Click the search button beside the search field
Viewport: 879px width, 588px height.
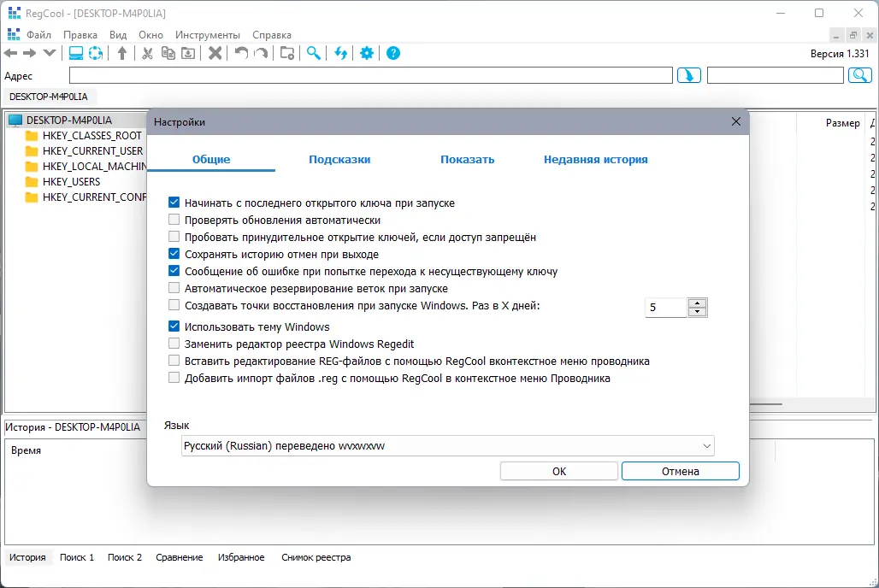860,75
